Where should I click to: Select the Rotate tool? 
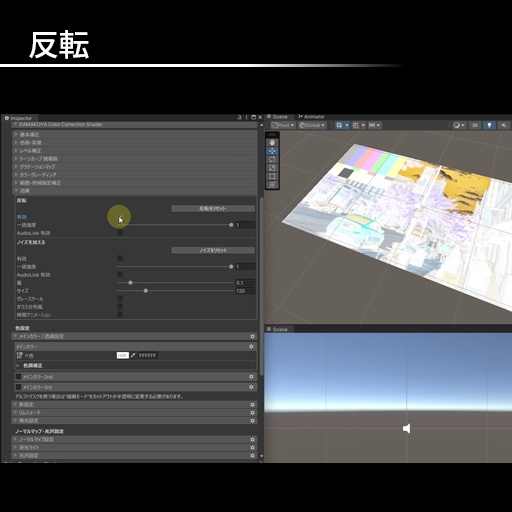click(272, 159)
